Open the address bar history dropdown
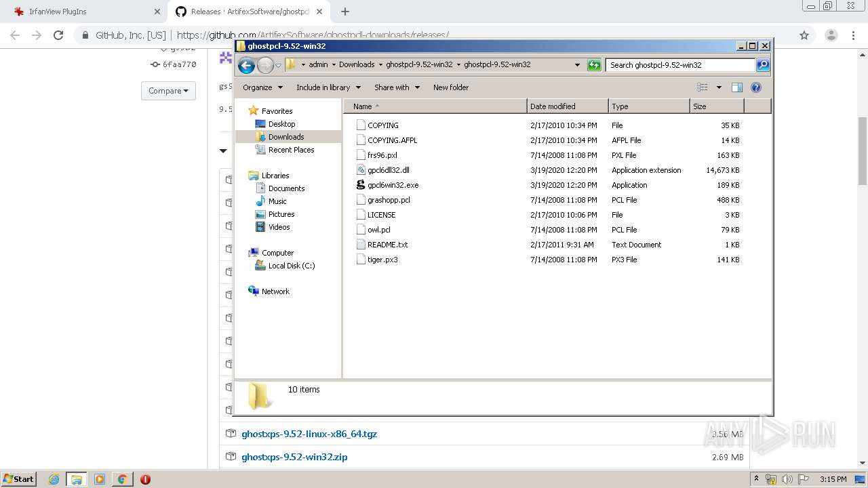 point(577,65)
